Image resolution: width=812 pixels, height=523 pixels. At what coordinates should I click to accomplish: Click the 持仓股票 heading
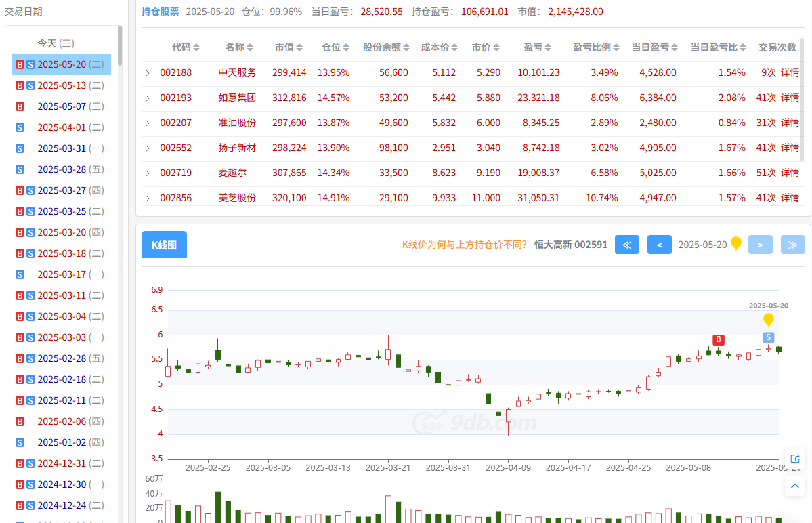160,12
